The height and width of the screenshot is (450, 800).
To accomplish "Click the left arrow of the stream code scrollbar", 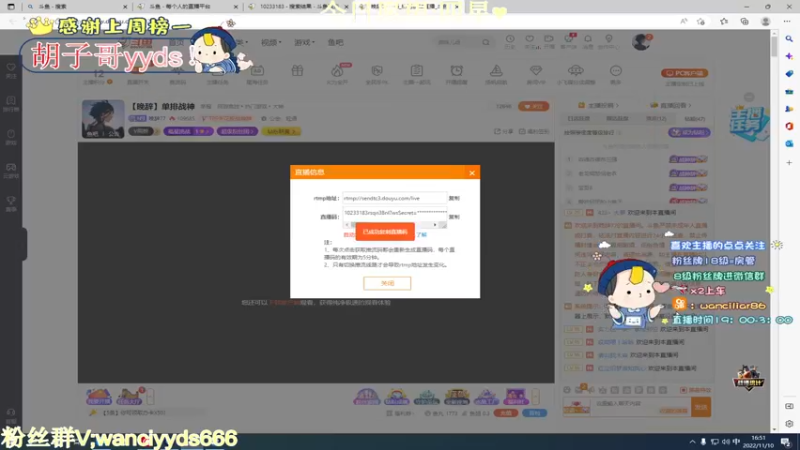I will point(347,224).
